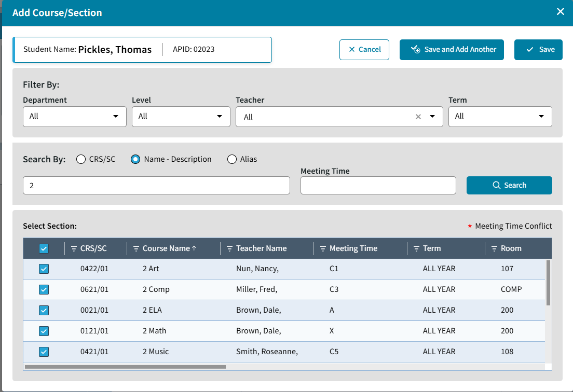Select the Alias radio button
The width and height of the screenshot is (573, 392).
tap(231, 159)
